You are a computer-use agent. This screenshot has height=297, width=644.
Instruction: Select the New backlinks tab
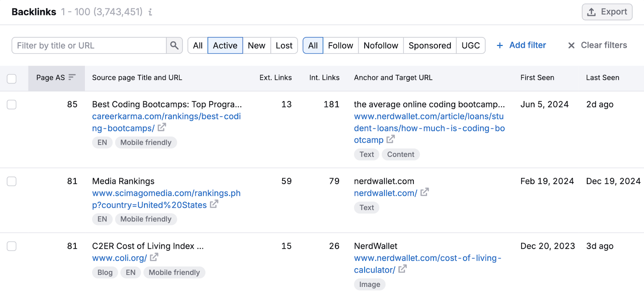coord(256,46)
